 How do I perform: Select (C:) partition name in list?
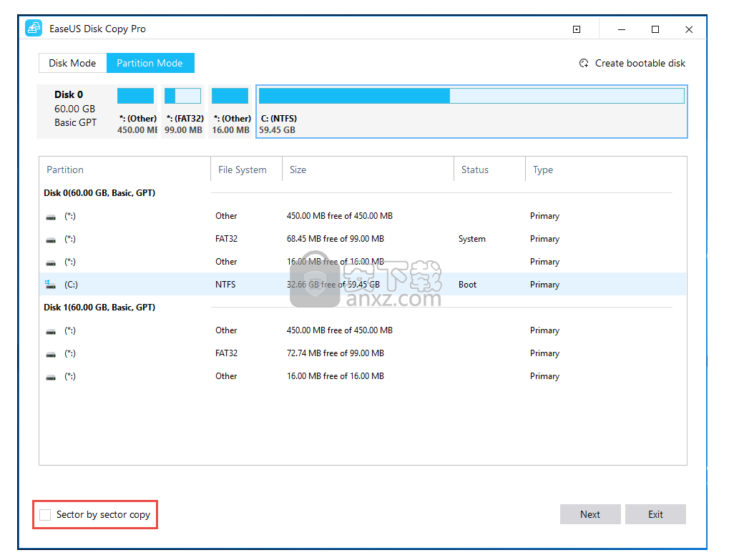point(71,285)
